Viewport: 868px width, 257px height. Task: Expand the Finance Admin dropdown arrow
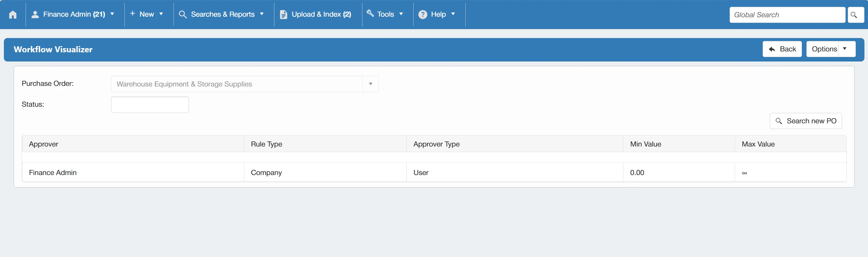[112, 14]
